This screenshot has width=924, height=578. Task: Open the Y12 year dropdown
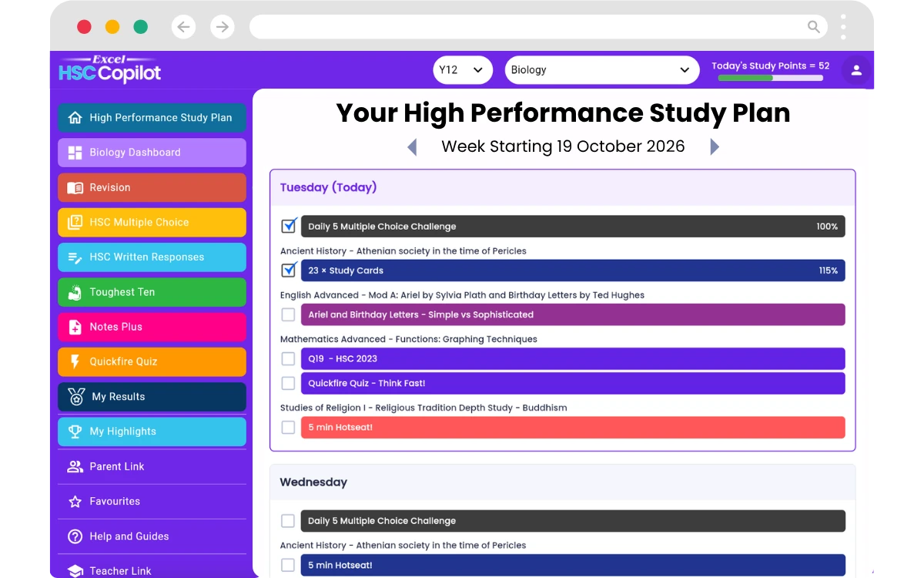463,69
